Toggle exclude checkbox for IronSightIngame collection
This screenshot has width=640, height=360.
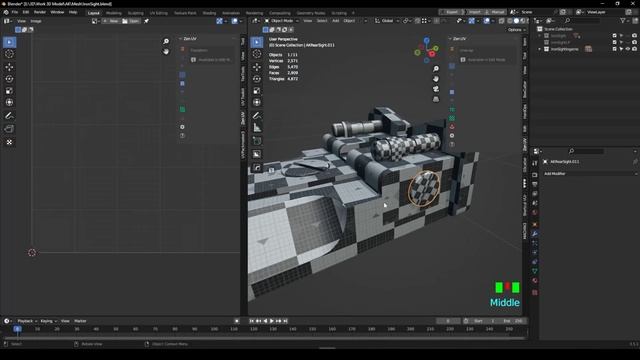[615, 49]
